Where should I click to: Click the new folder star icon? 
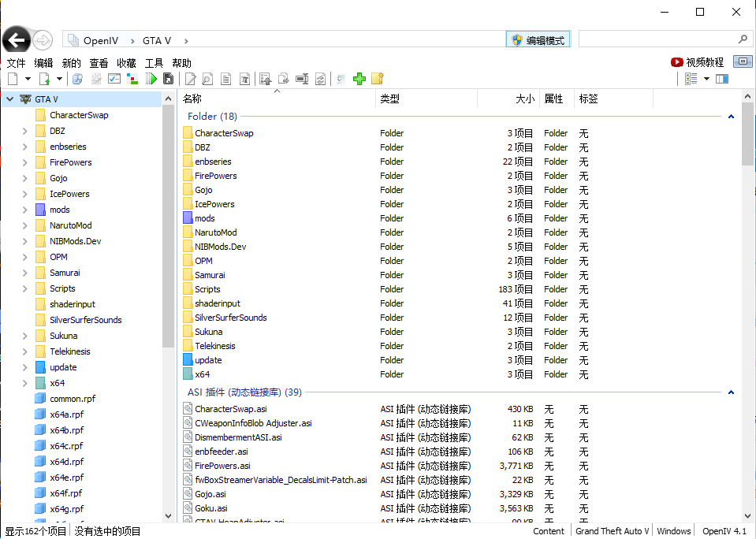[378, 79]
